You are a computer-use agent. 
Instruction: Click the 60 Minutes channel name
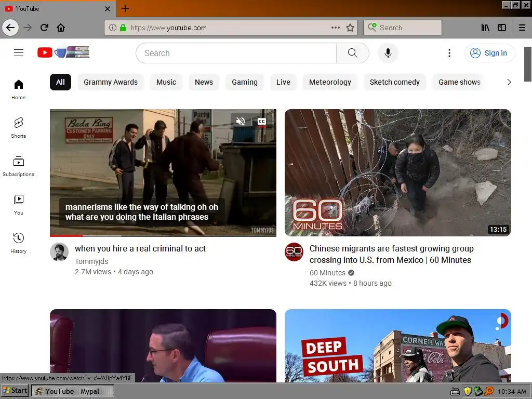pos(327,273)
